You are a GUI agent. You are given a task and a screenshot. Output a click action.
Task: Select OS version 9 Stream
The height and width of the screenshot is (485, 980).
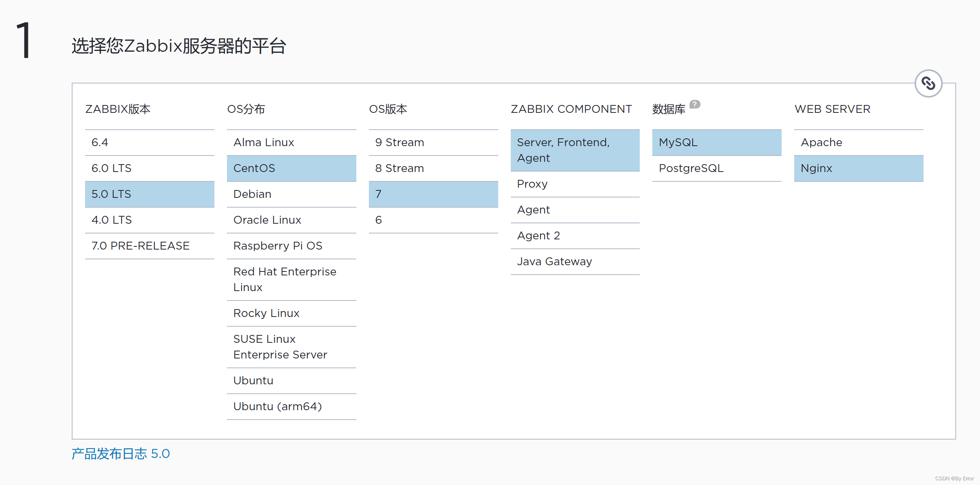[x=434, y=143]
